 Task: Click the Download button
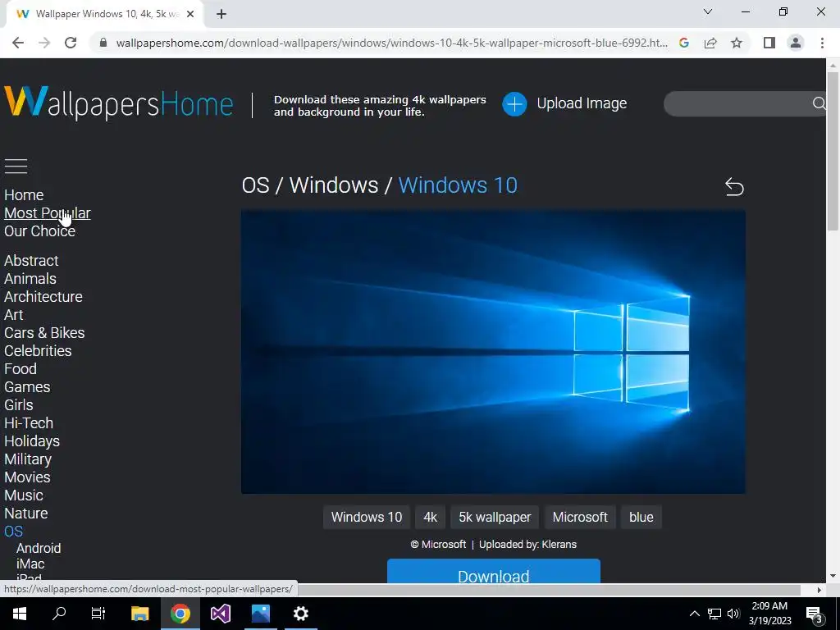(493, 571)
